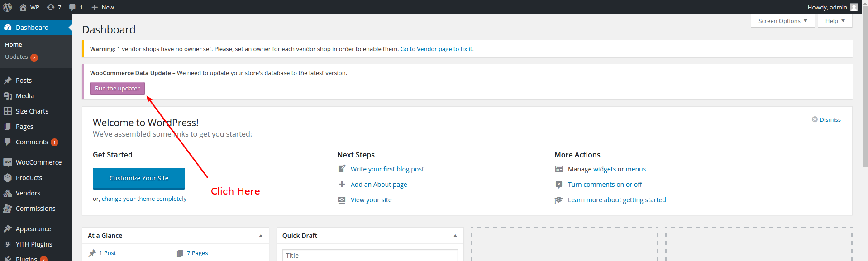This screenshot has width=868, height=261.
Task: Click the comments bubble icon in admin bar
Action: click(x=72, y=7)
